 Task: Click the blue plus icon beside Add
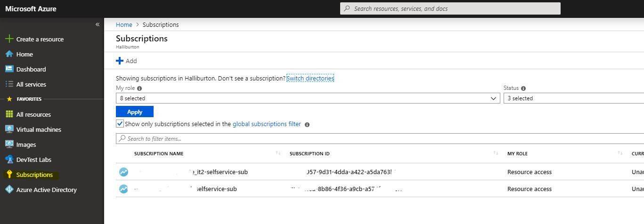(x=120, y=61)
